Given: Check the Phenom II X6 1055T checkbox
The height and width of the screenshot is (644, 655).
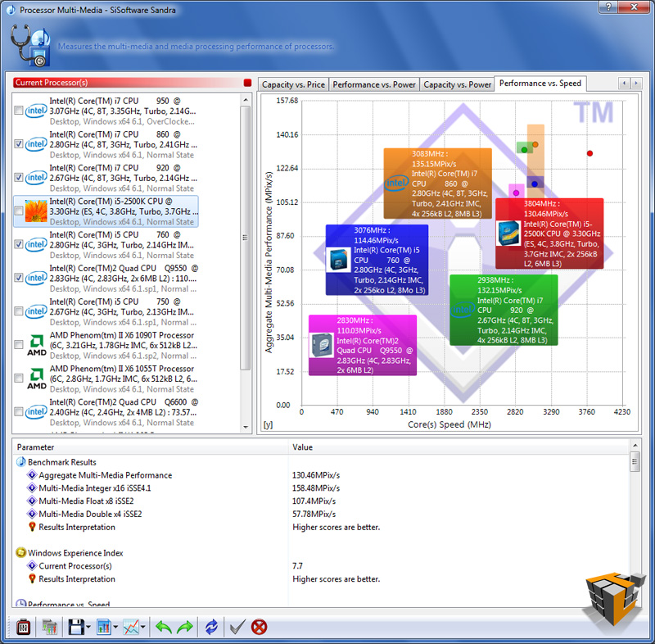Looking at the screenshot, I should click(x=18, y=378).
